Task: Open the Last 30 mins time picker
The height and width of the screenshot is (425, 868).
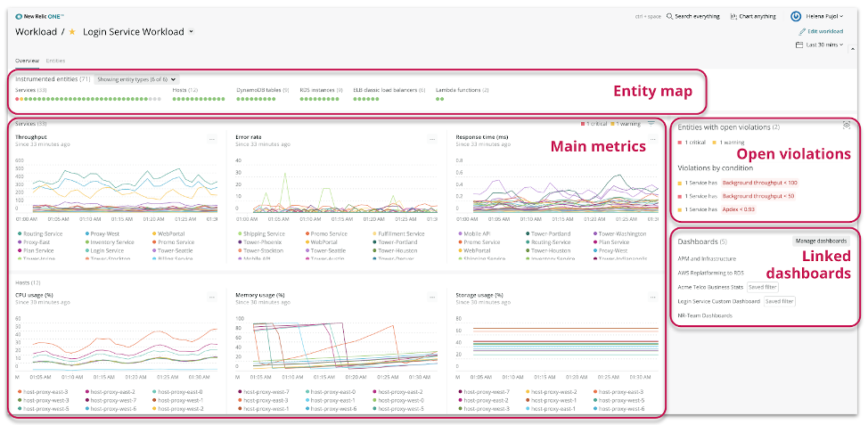Action: (x=819, y=45)
